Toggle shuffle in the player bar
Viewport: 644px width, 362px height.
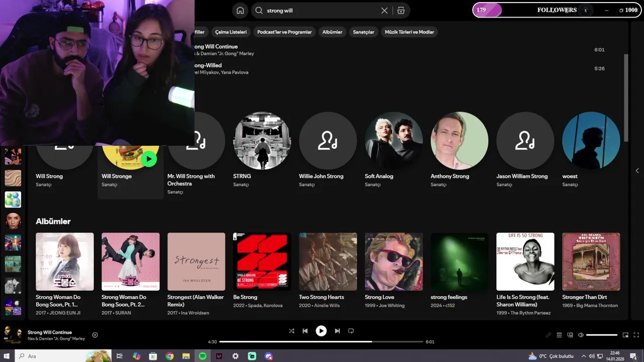point(291,331)
